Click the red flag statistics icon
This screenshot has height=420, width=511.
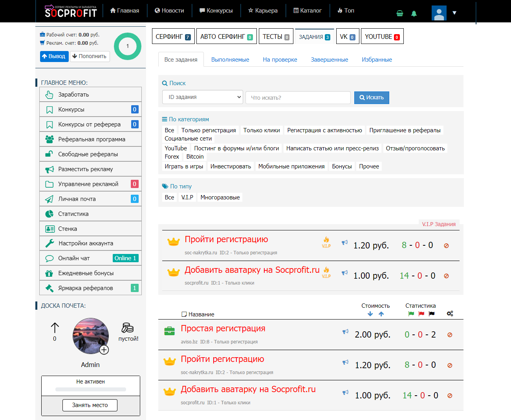click(x=421, y=314)
